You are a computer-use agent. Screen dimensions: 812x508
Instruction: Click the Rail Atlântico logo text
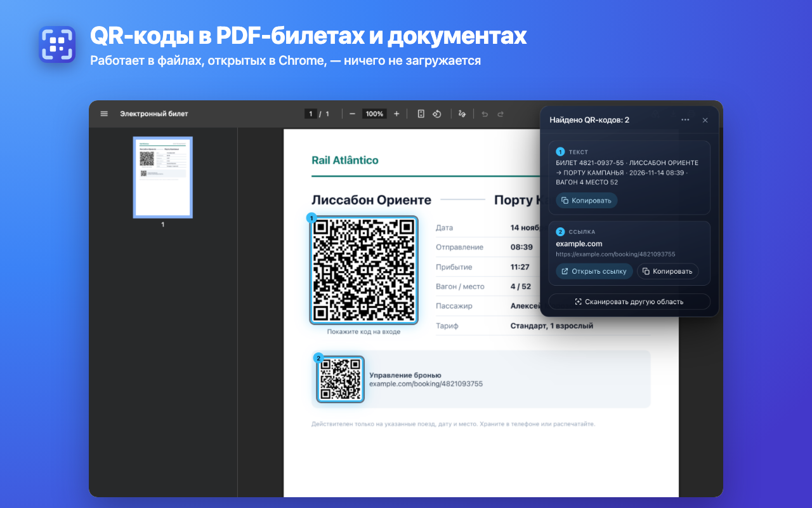pyautogui.click(x=345, y=160)
